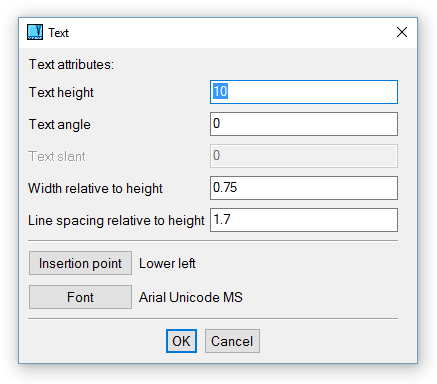Click the "Text attributes:" heading

pos(71,64)
